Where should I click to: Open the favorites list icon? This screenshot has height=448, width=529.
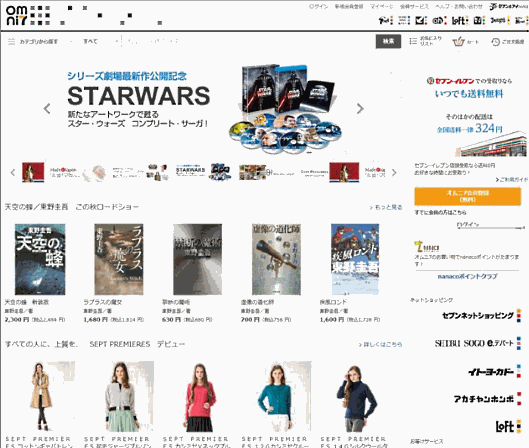pyautogui.click(x=413, y=41)
